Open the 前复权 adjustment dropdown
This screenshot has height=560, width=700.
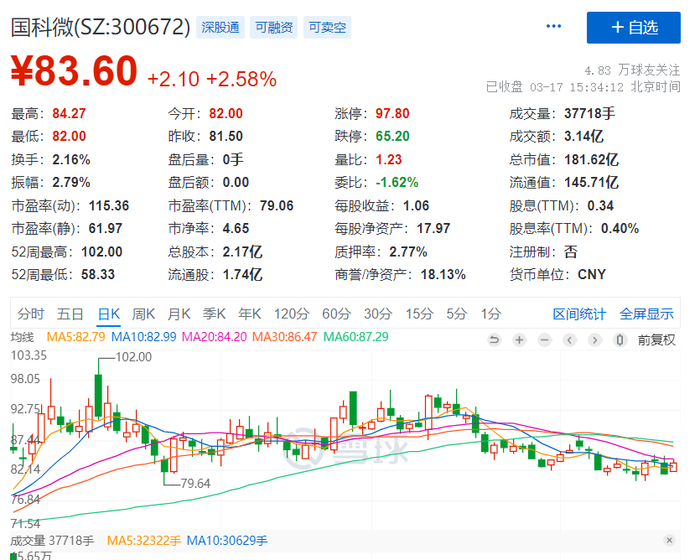(x=656, y=340)
